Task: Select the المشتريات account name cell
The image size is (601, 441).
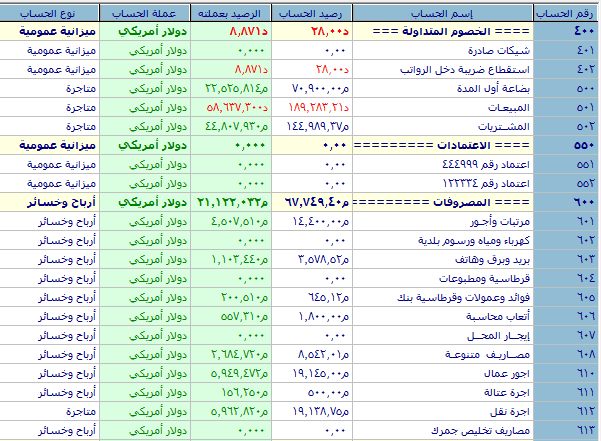Action: click(x=443, y=126)
